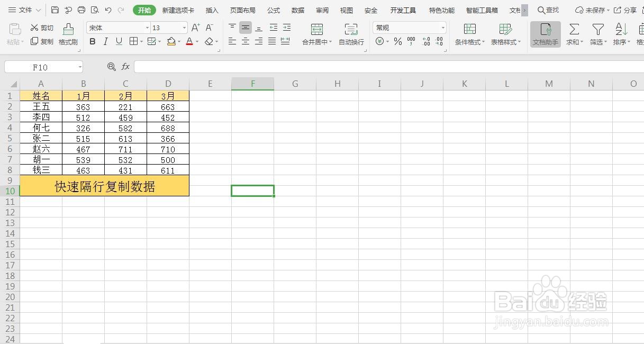This screenshot has width=644, height=344.
Task: Activate the 格式刷 format painter
Action: tap(68, 34)
